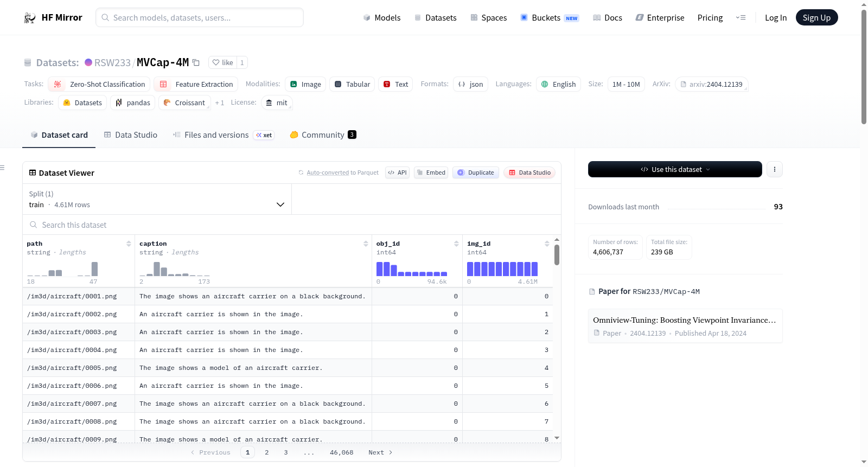
Task: Open Buckets in the top navigation
Action: (x=550, y=18)
